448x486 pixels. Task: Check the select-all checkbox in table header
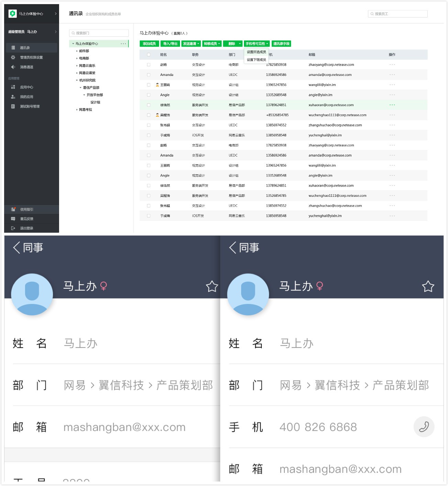149,55
